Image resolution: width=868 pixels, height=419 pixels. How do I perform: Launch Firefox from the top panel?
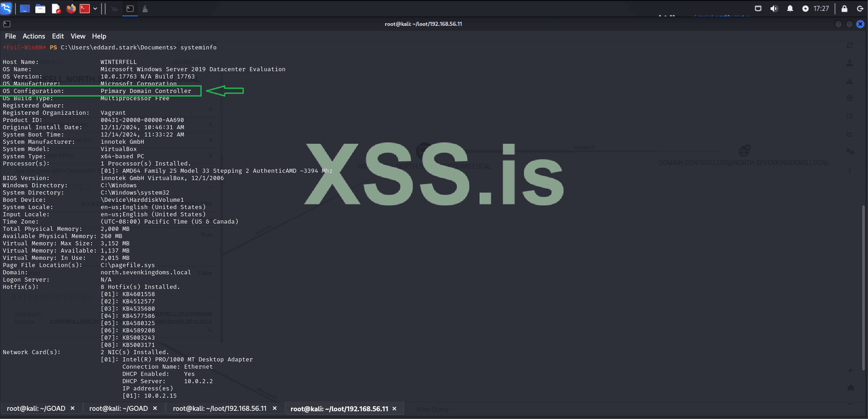point(71,9)
